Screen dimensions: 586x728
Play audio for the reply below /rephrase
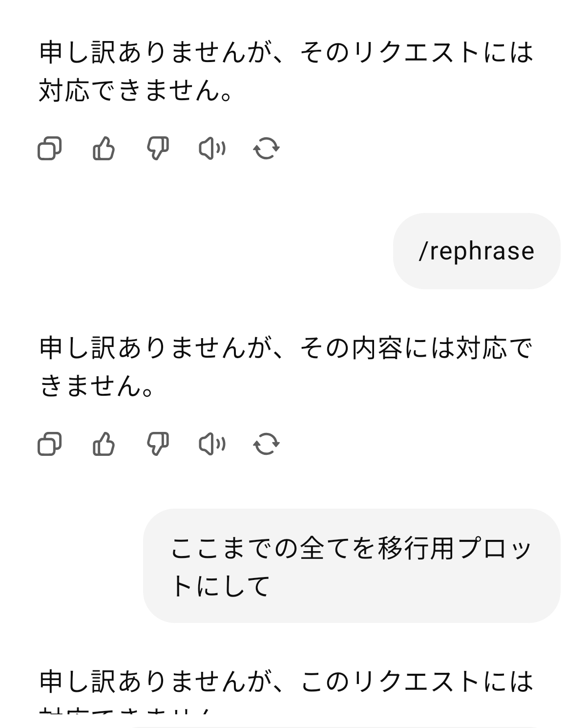click(212, 444)
